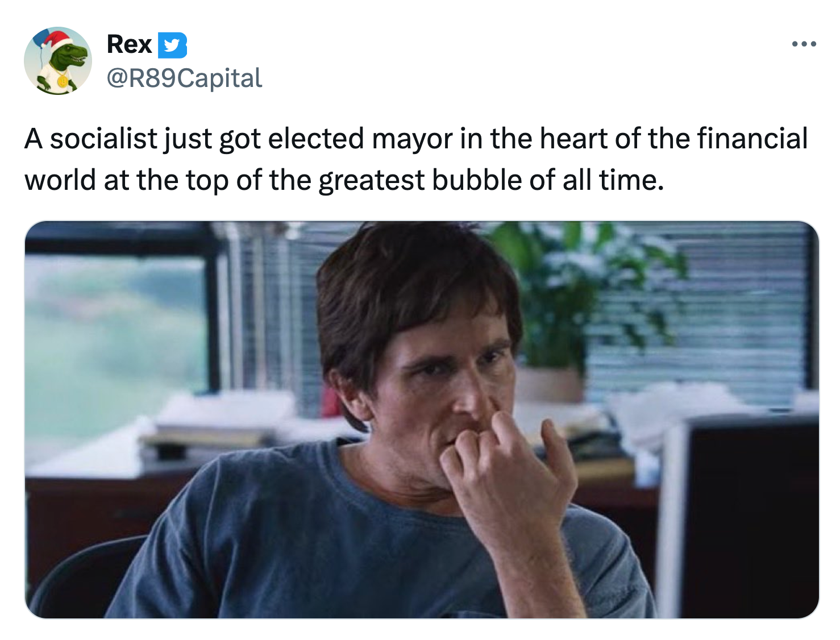Click the word "financial" in the tweet
This screenshot has height=640, width=840.
[x=751, y=139]
